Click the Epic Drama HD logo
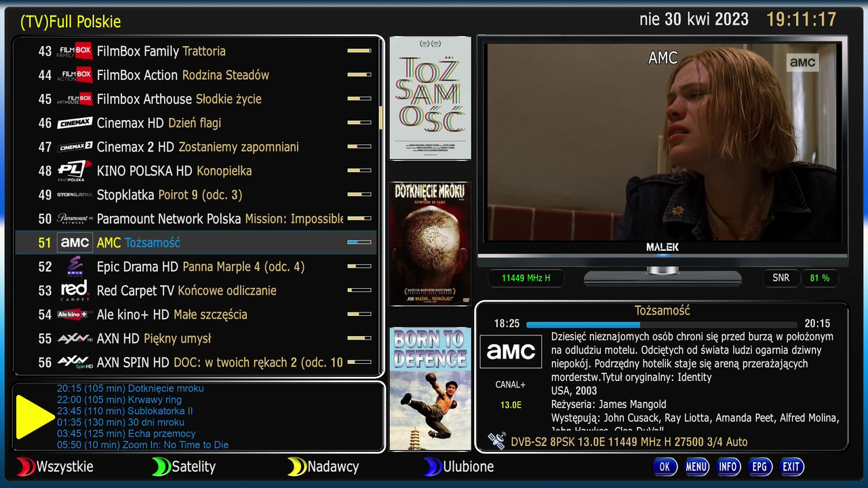Image resolution: width=868 pixels, height=488 pixels. (75, 266)
